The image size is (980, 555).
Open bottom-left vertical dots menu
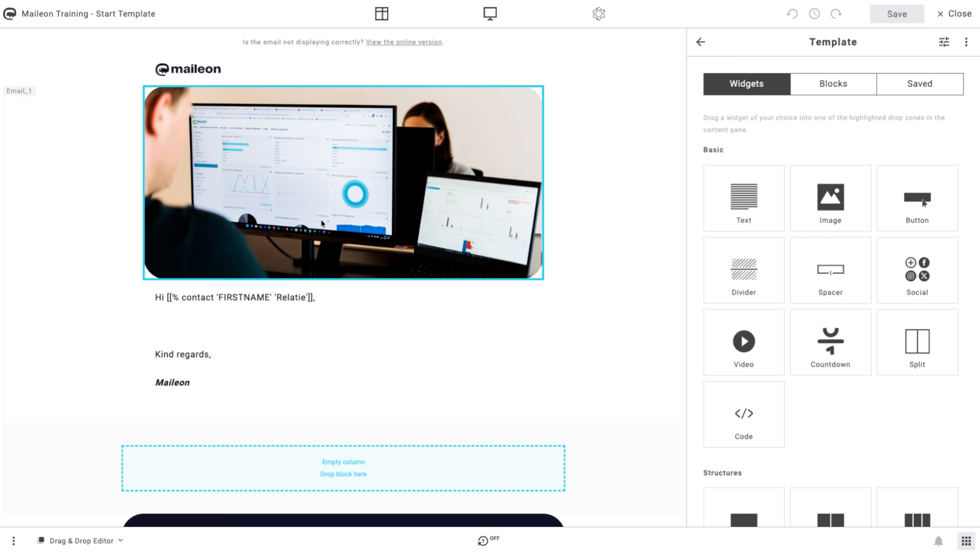14,541
